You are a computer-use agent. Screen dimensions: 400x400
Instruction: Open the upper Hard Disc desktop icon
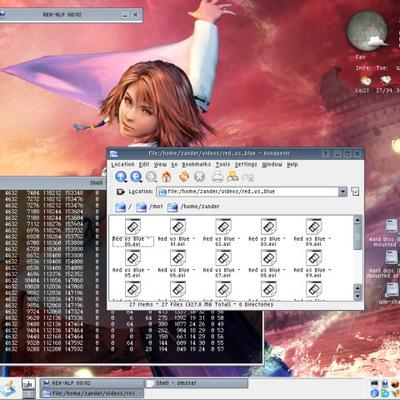(391, 226)
